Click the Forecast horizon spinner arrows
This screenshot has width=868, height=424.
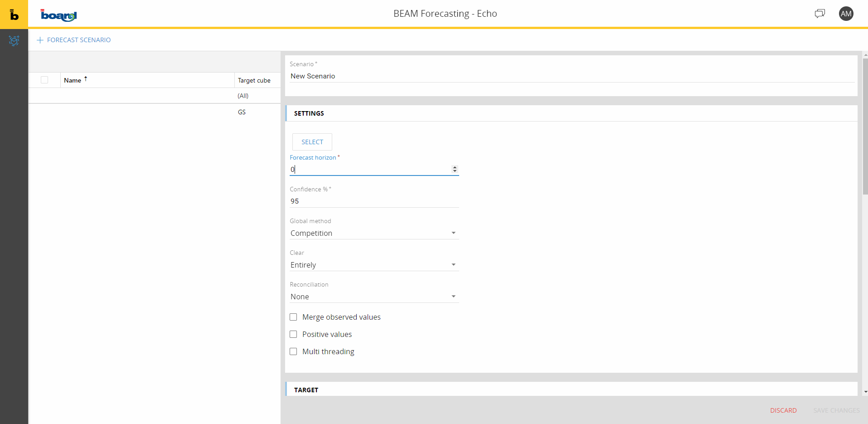click(x=455, y=169)
